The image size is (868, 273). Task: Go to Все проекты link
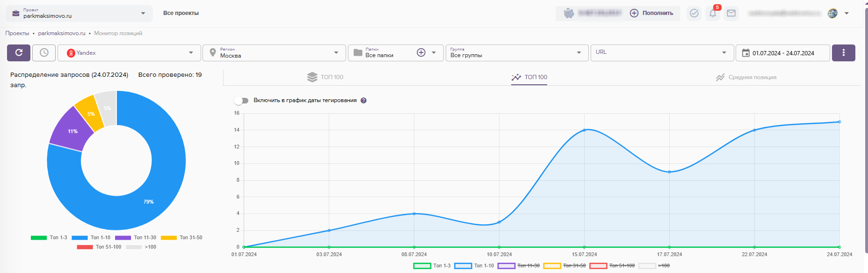tap(181, 13)
